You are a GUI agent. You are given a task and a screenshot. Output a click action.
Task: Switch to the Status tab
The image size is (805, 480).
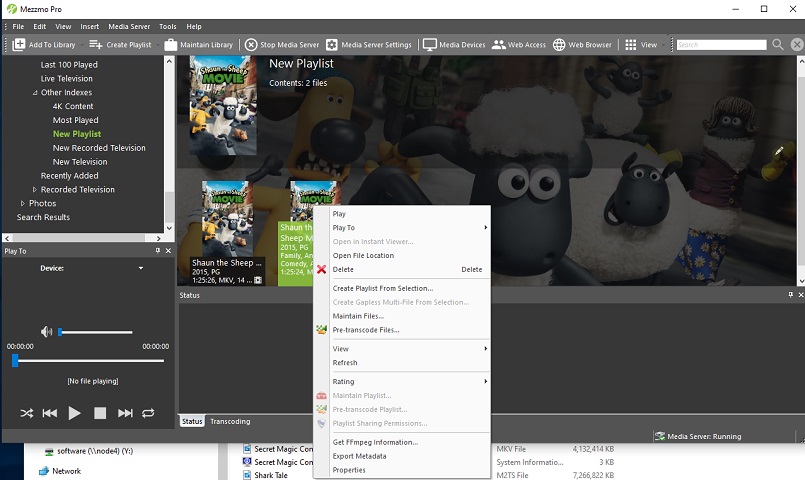pos(192,421)
